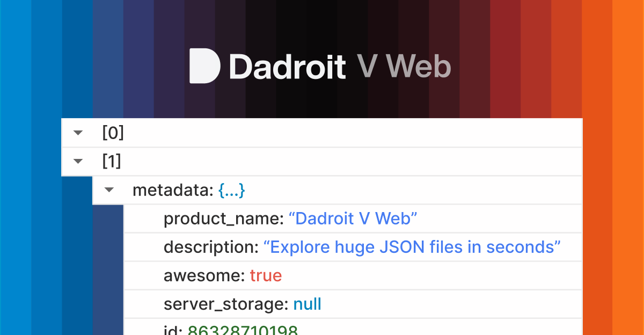Toggle the server_storage null value
The image size is (644, 335).
(x=307, y=303)
